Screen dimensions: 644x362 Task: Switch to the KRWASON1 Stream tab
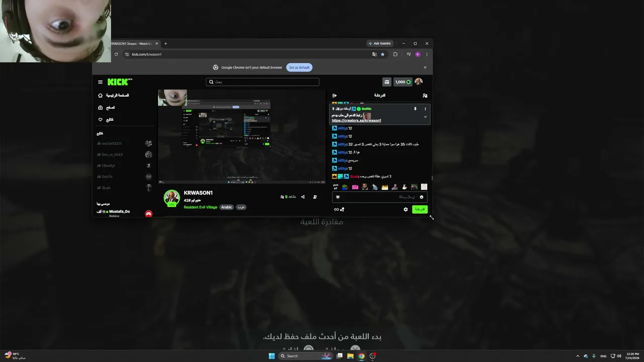tap(133, 44)
